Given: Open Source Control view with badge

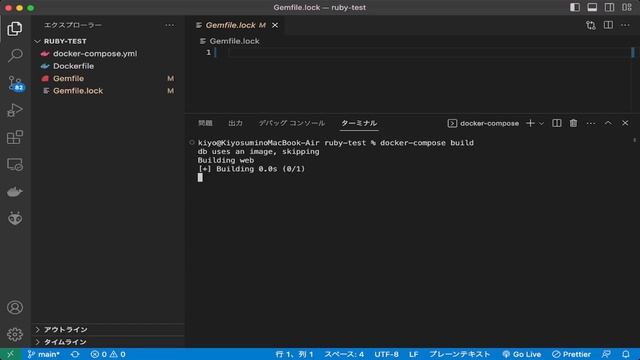Looking at the screenshot, I should [x=16, y=83].
